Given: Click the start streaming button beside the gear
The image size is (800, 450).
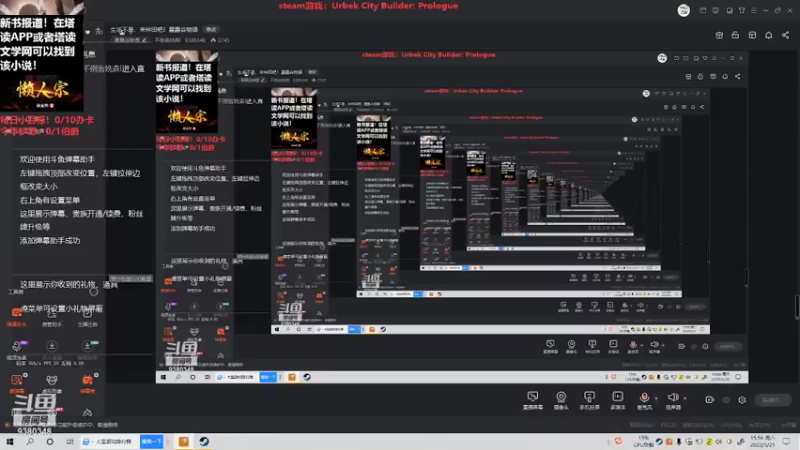Looking at the screenshot, I should (x=773, y=399).
